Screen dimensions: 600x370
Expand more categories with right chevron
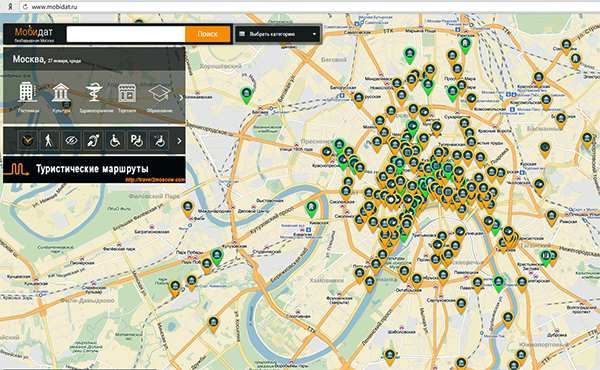(181, 98)
